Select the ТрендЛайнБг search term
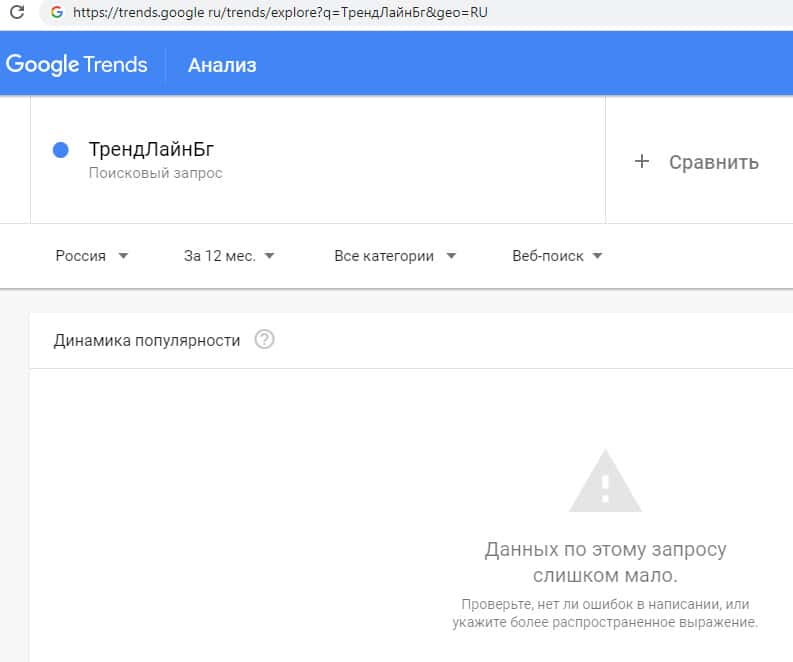793x662 pixels. 151,150
